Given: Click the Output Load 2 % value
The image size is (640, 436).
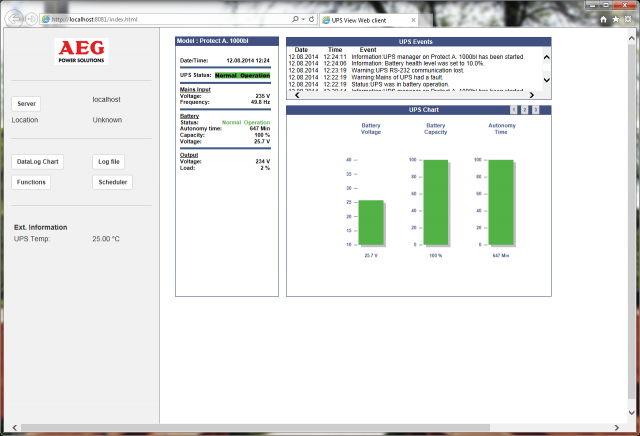Looking at the screenshot, I should coord(265,168).
